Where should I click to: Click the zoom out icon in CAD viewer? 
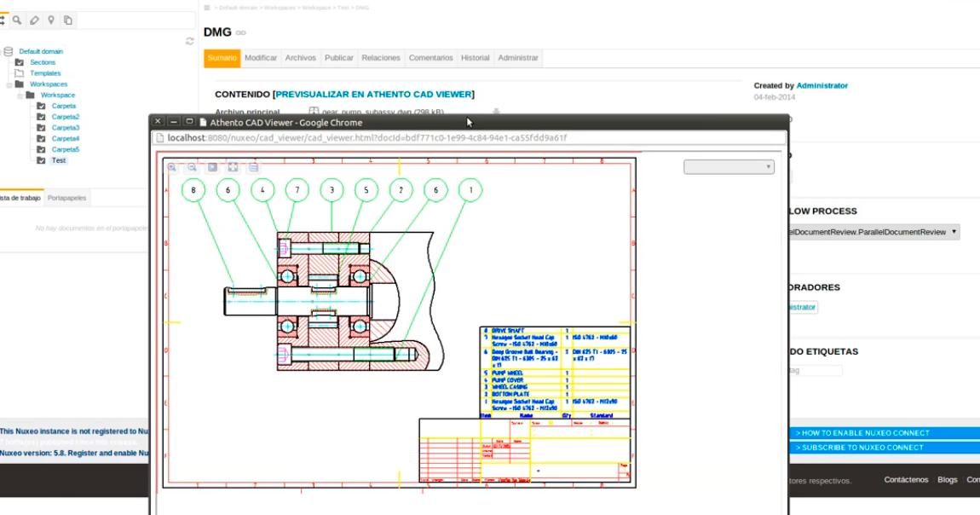[x=193, y=168]
